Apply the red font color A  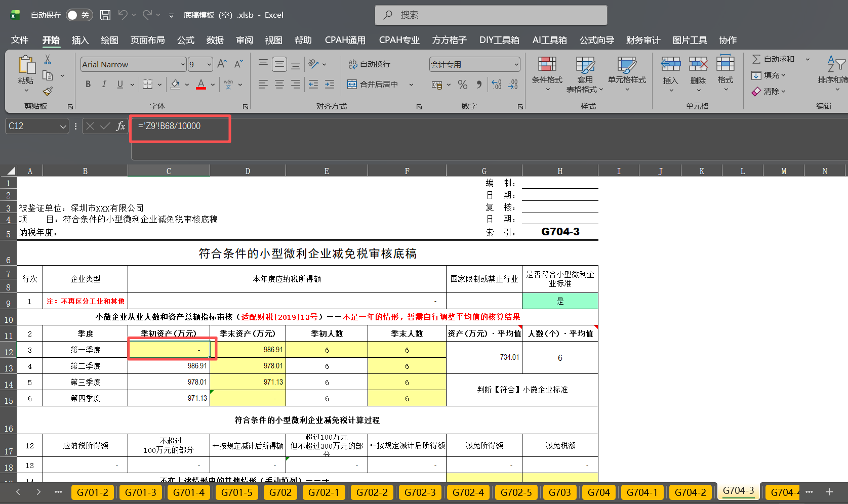(x=201, y=84)
